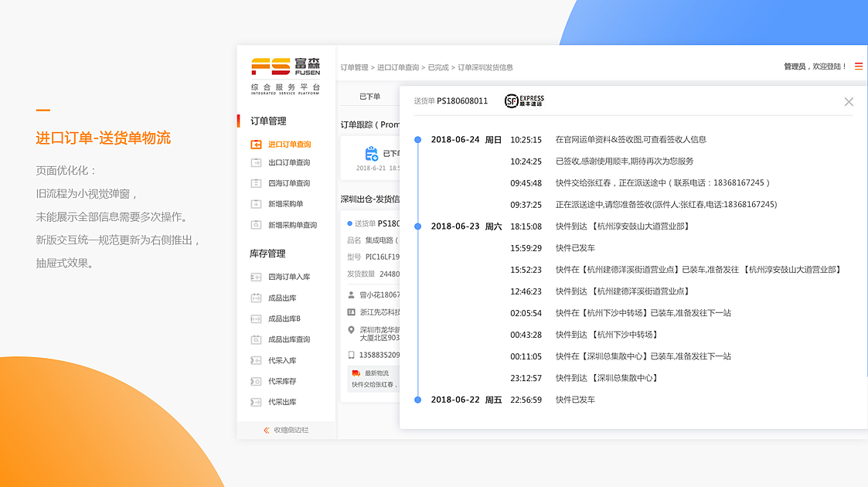This screenshot has width=868, height=487.
Task: Click delivery number PS180608011 in drawer
Action: [x=462, y=100]
